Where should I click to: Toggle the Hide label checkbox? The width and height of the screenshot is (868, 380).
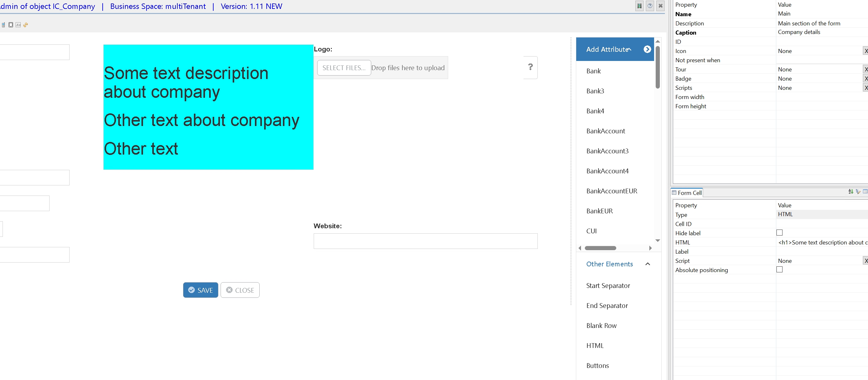click(x=779, y=233)
